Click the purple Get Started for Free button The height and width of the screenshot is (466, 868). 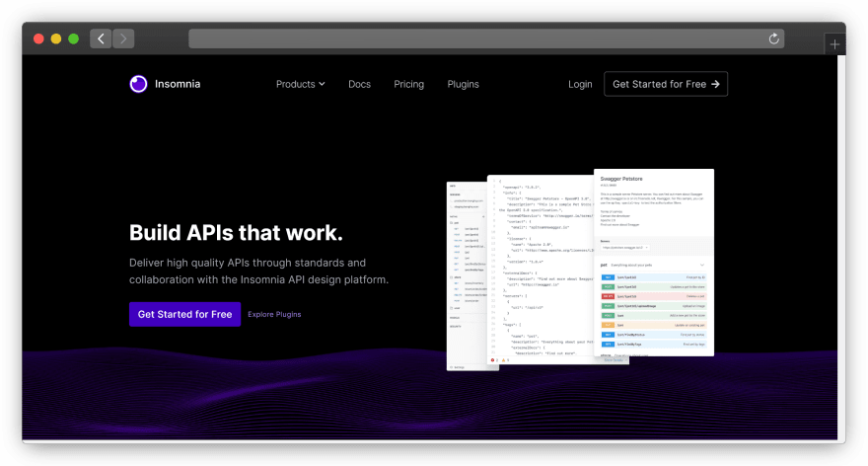(184, 314)
